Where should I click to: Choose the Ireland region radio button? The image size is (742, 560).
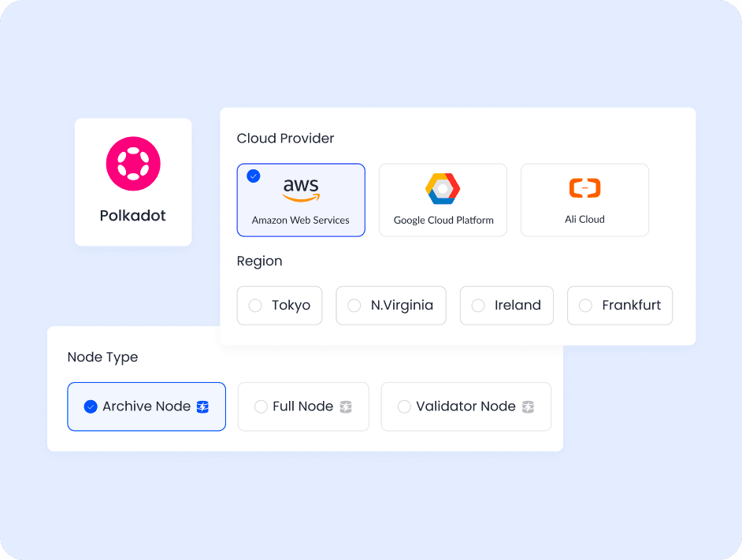pos(478,306)
